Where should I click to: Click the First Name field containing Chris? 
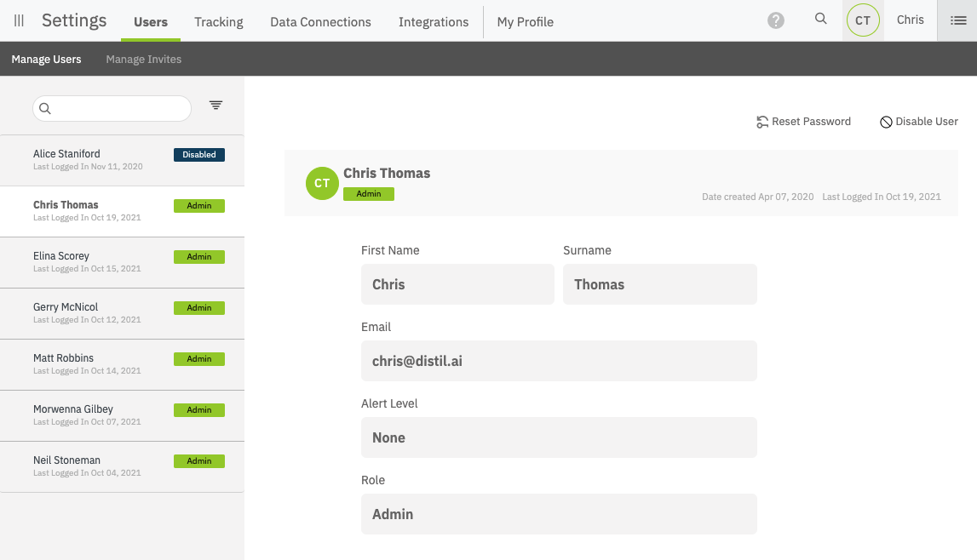tap(457, 284)
